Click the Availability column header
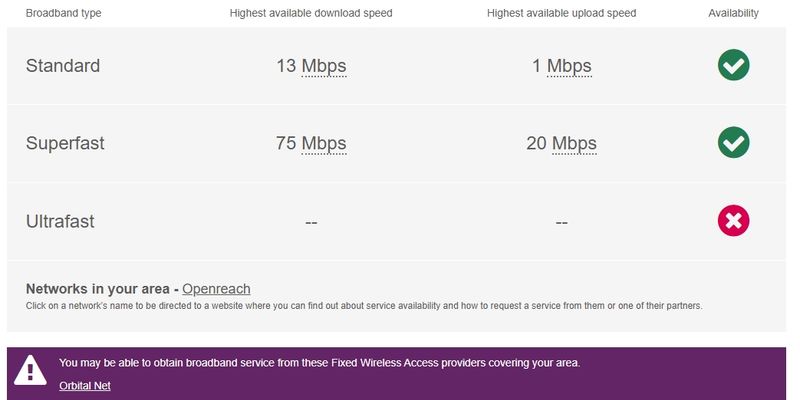The width and height of the screenshot is (800, 400). pos(733,13)
